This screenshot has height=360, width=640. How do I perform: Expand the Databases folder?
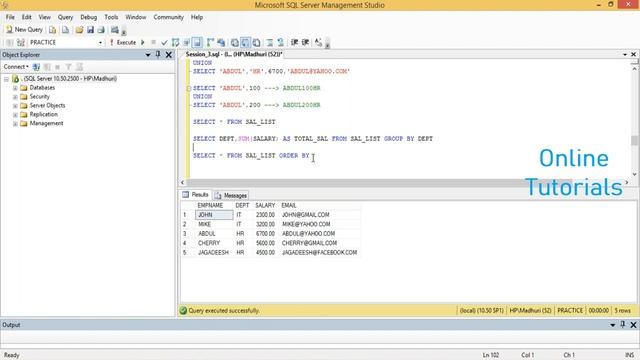tap(15, 88)
